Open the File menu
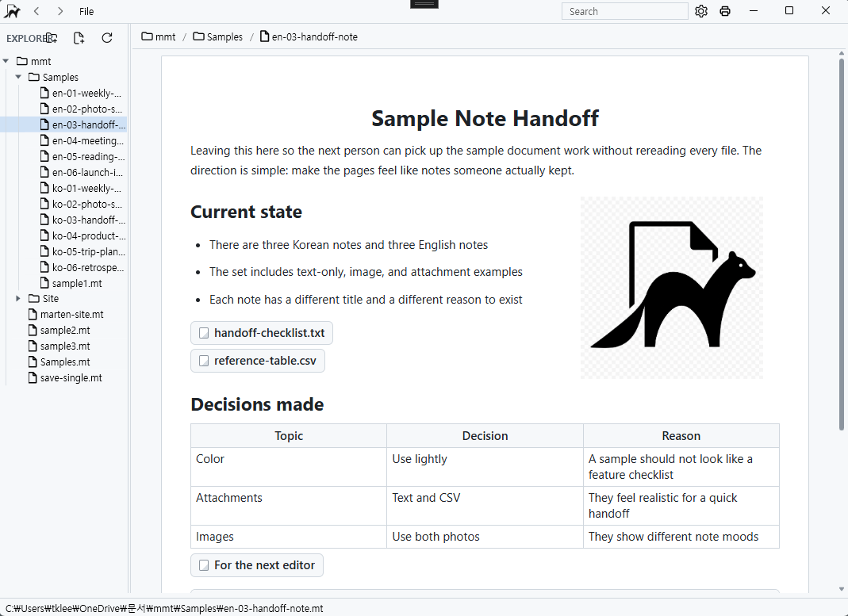Image resolution: width=848 pixels, height=616 pixels. (86, 11)
